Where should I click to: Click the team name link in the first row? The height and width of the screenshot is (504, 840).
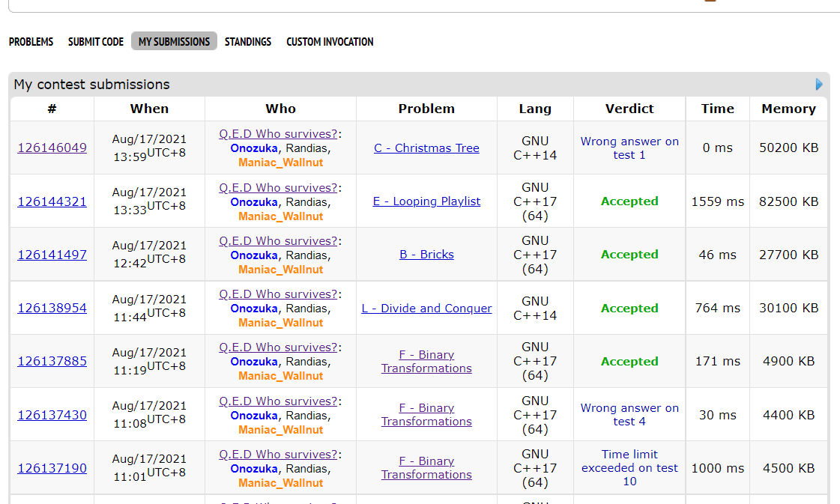(x=278, y=134)
